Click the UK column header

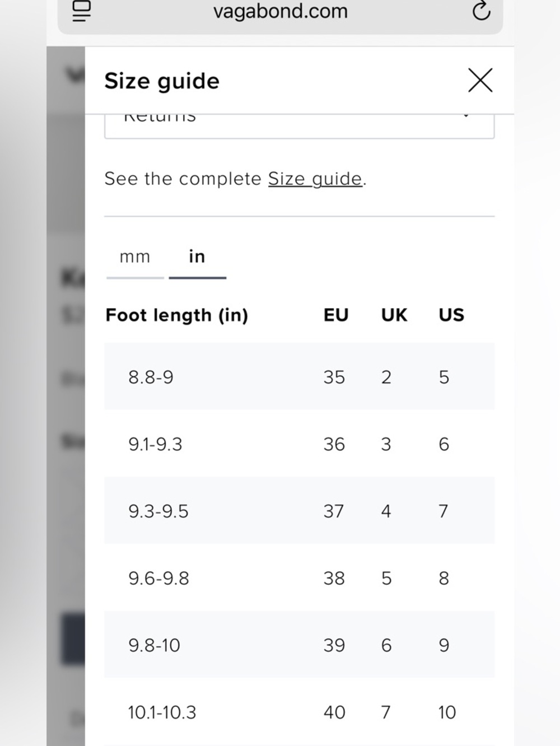click(394, 315)
